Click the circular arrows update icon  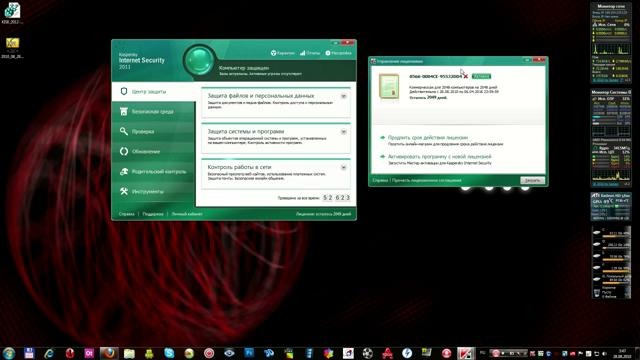click(124, 151)
